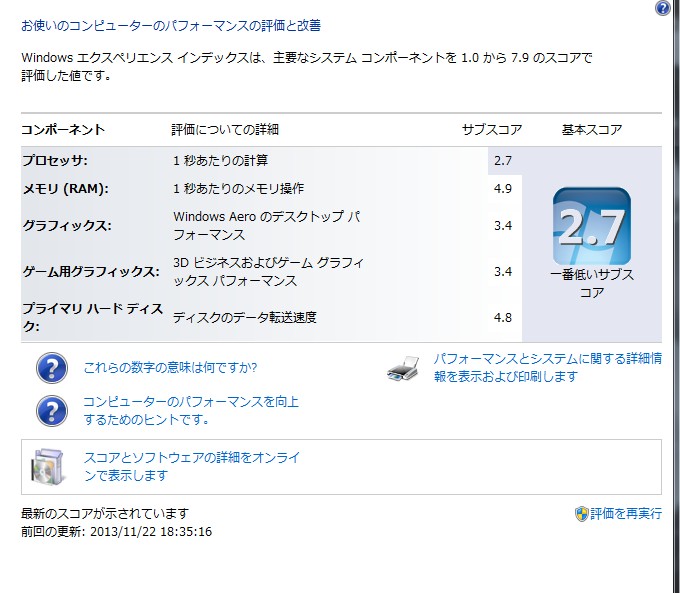Click the Windows Aero のデスクトップ パフォーマンス description

click(266, 226)
